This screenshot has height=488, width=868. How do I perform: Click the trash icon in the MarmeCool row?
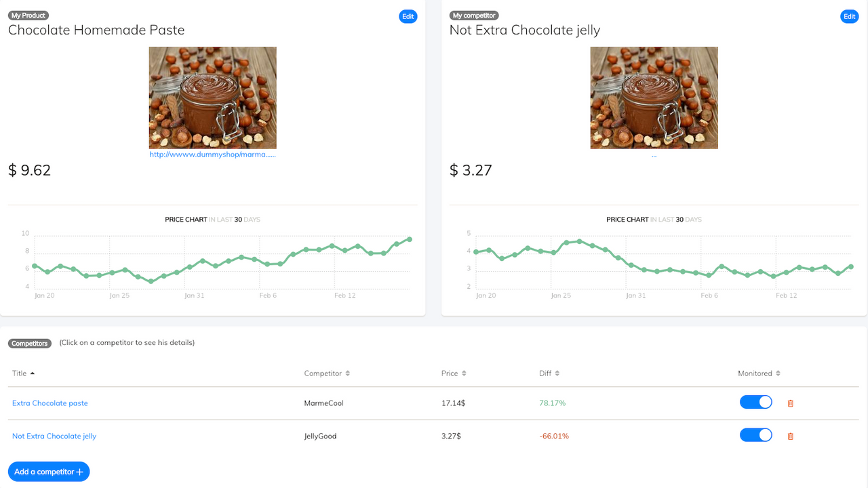tap(790, 403)
